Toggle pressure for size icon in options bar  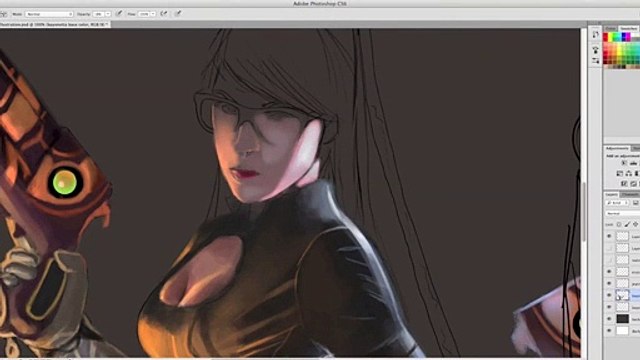click(178, 13)
